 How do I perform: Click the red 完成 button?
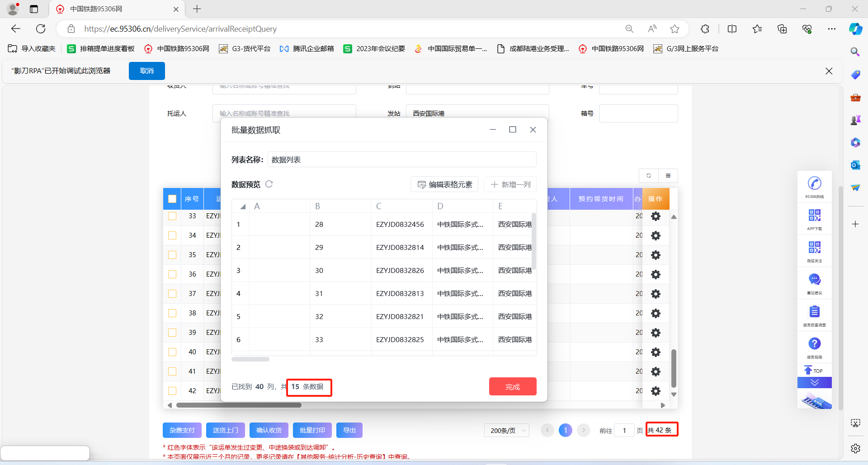pyautogui.click(x=513, y=387)
